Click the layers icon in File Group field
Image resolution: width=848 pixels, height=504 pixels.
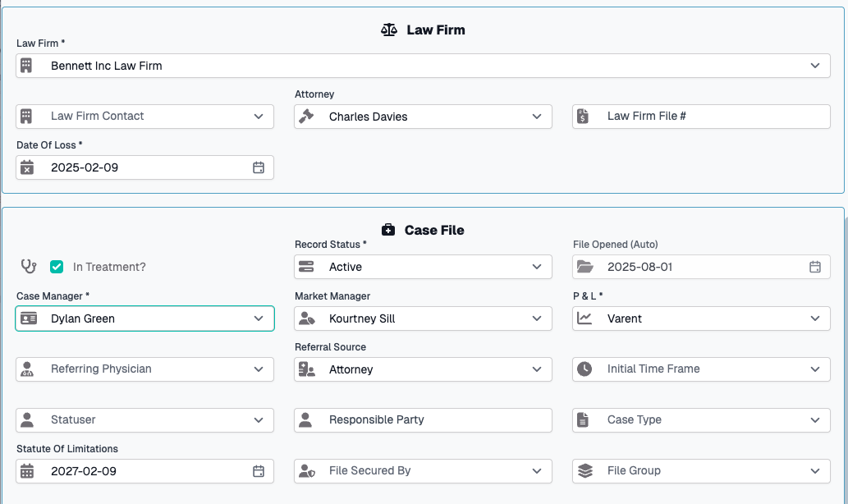point(586,470)
